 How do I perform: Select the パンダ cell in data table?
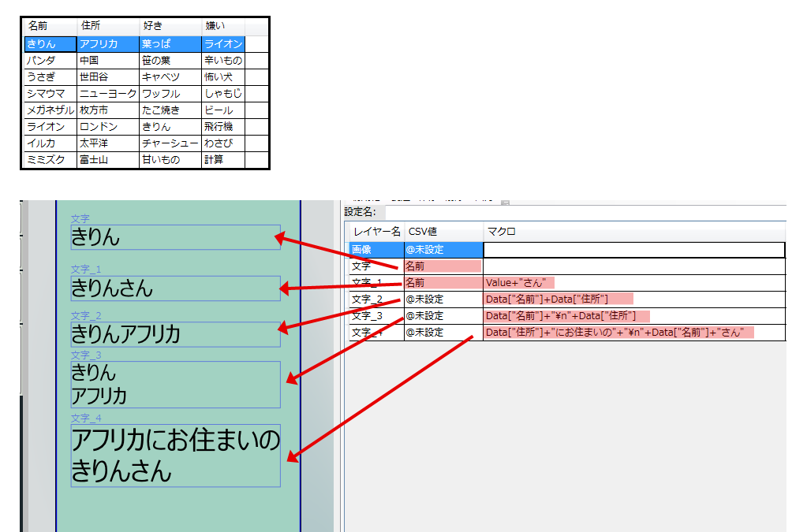[x=50, y=60]
